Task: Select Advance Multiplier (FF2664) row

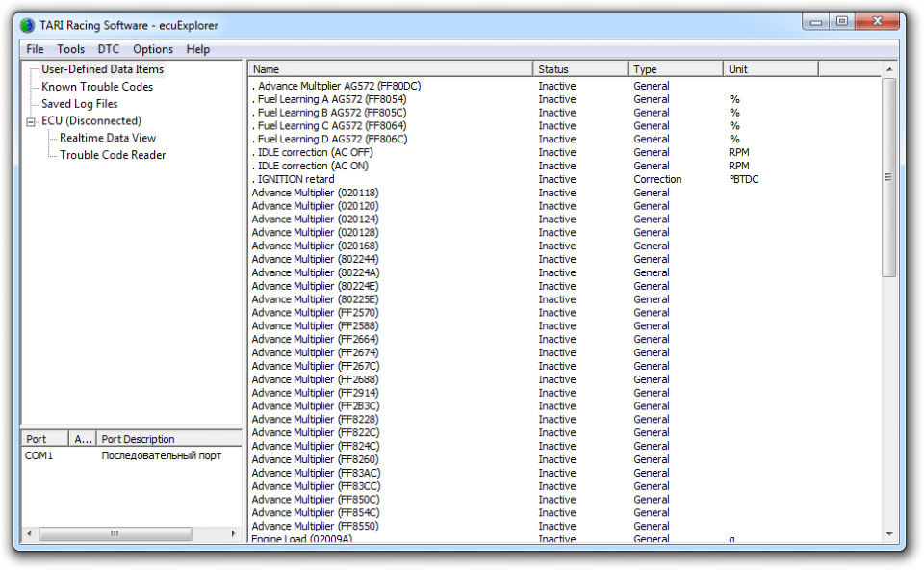Action: 565,339
